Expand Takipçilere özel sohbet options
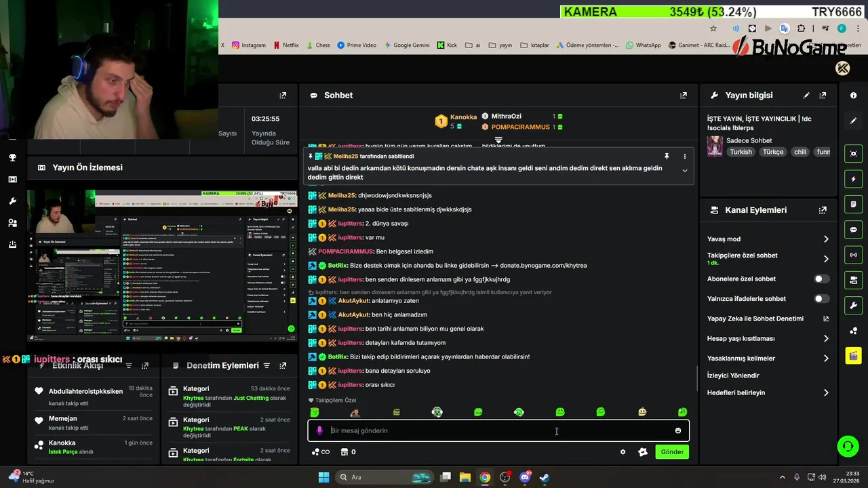 tap(826, 259)
